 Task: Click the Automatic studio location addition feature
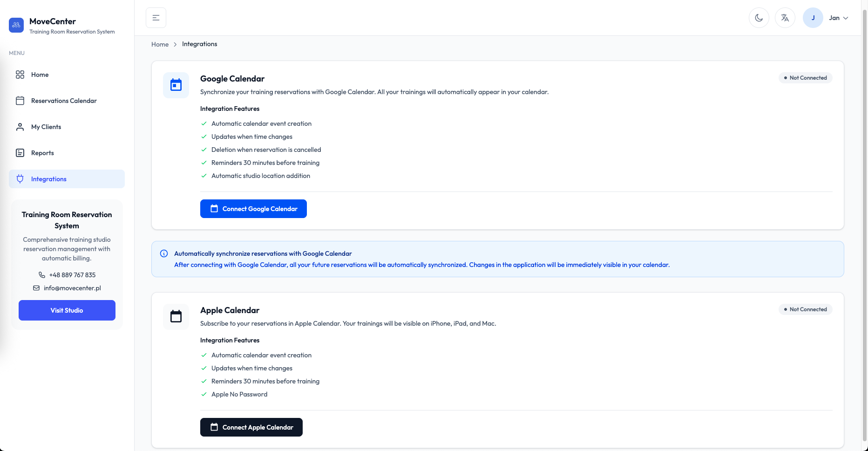pos(261,176)
